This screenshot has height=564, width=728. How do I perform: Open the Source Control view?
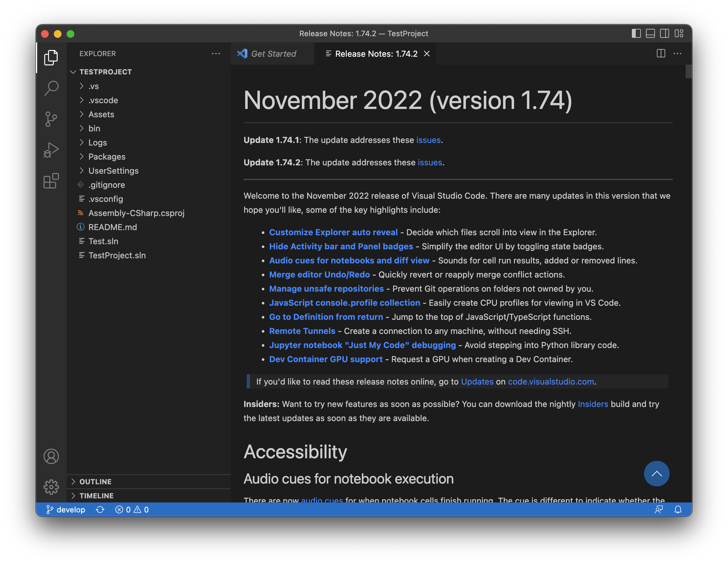[51, 119]
